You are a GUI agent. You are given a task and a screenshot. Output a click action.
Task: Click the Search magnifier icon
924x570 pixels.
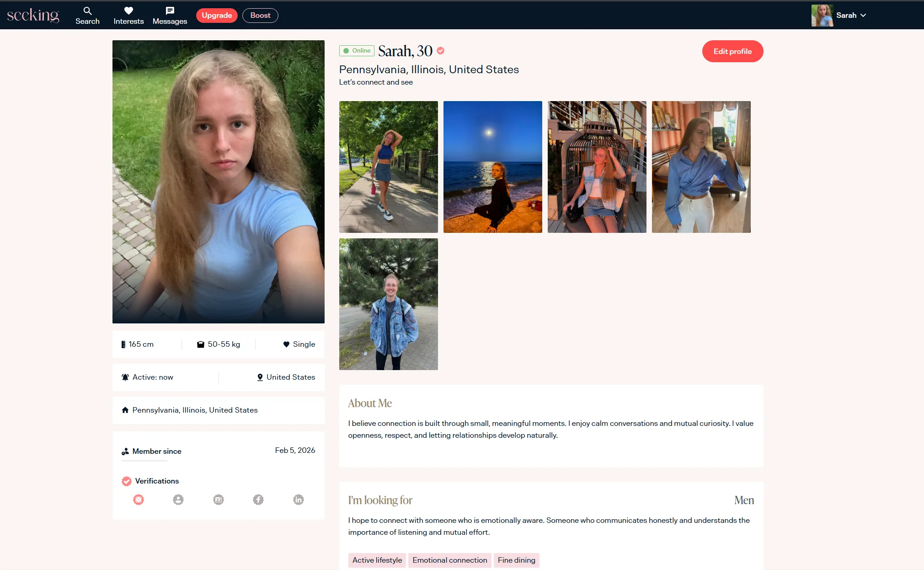tap(87, 11)
